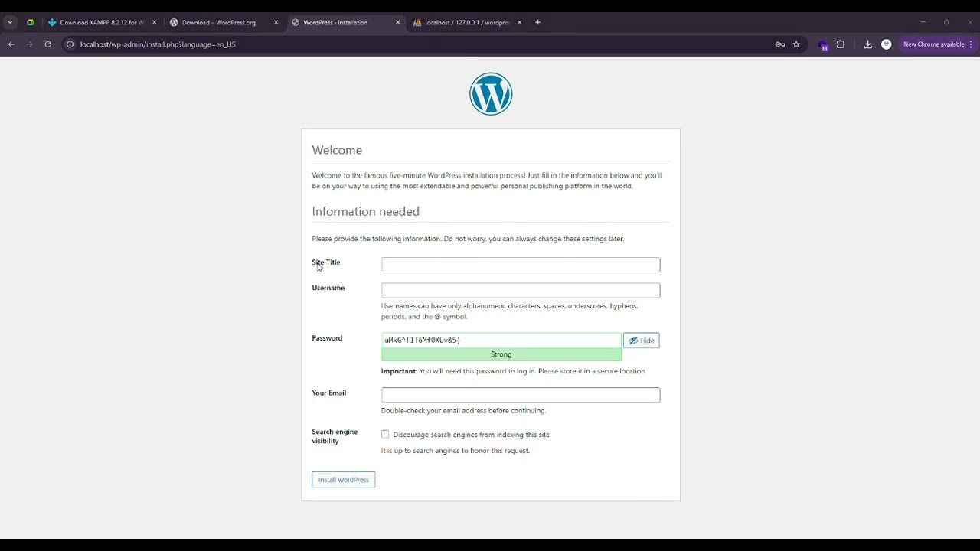The width and height of the screenshot is (980, 551).
Task: Hide the password with the Hide button
Action: (642, 341)
